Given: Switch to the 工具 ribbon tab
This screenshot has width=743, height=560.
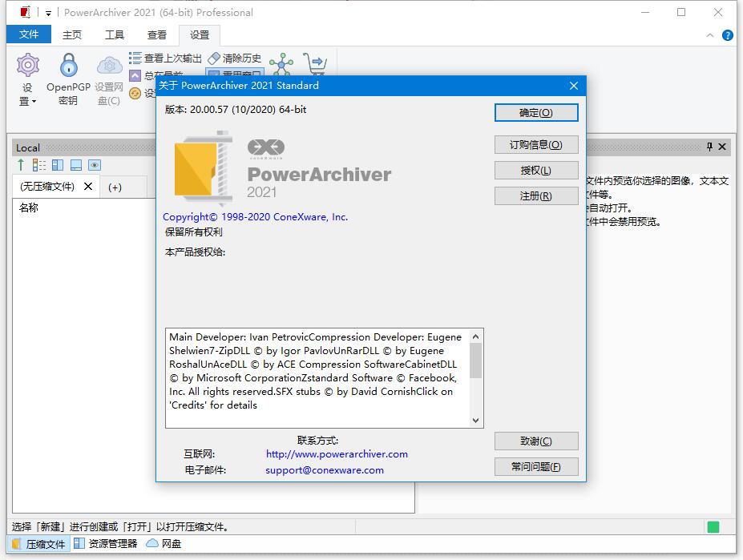Looking at the screenshot, I should [115, 34].
